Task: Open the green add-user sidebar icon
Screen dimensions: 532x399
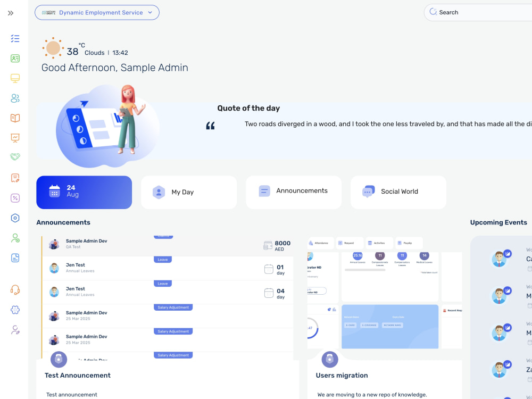Action: coord(15,238)
